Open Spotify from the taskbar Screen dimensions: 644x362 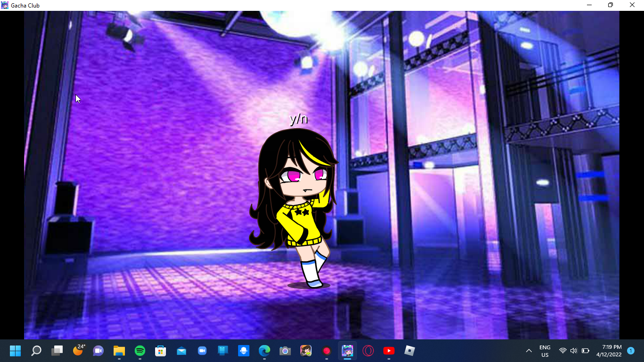coord(140,351)
